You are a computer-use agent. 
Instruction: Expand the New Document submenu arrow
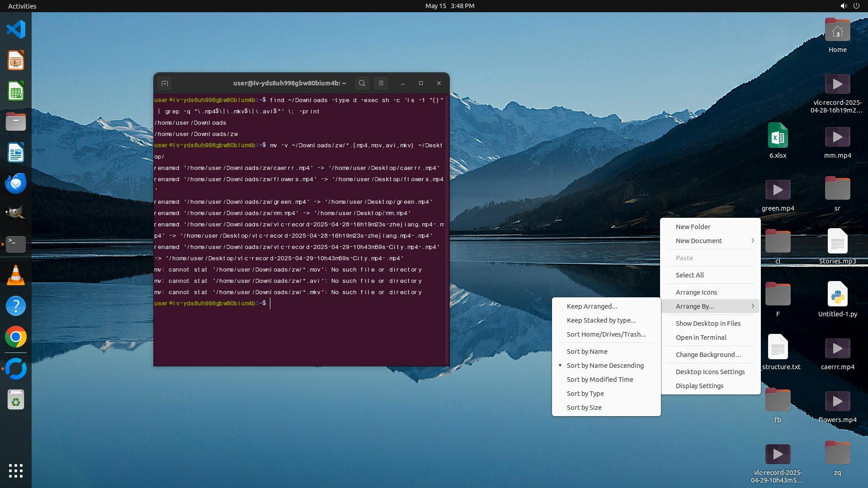(x=752, y=241)
